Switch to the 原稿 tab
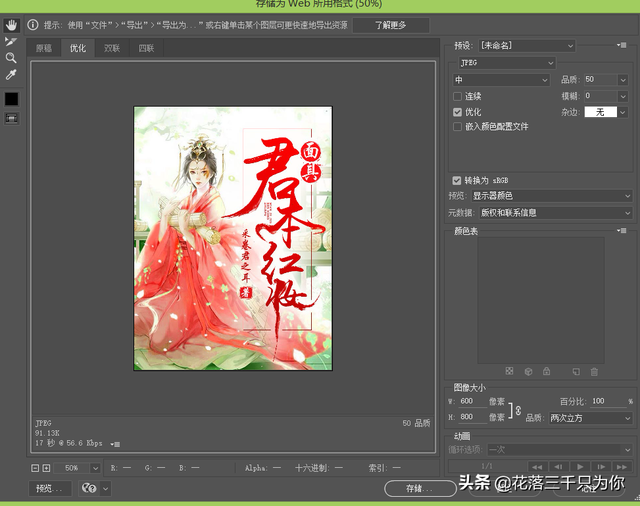The height and width of the screenshot is (506, 640). click(x=44, y=48)
